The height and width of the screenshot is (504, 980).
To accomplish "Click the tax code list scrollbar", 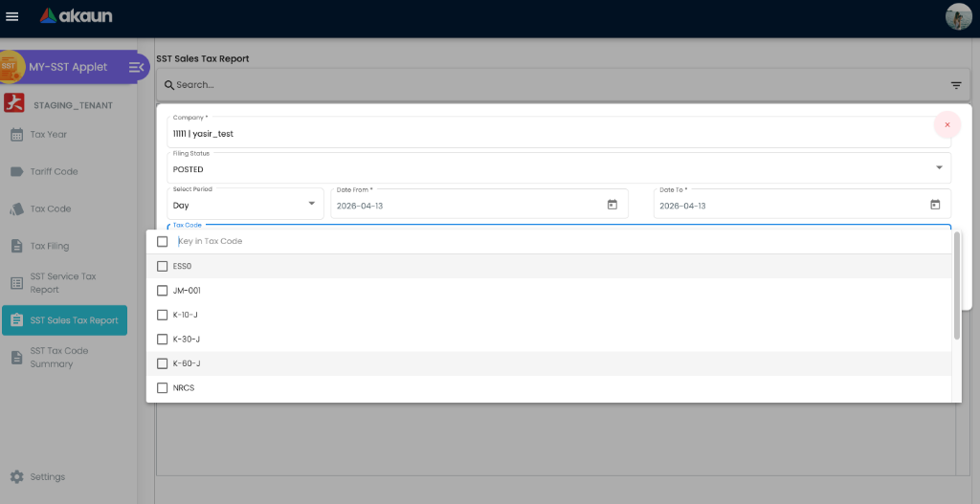I will [x=957, y=287].
